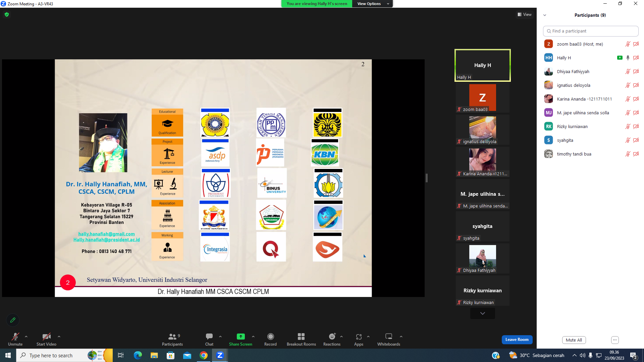Select Dhiyaa Fathiyyah video thumbnail
Screen dimensions: 644x362
(x=483, y=259)
